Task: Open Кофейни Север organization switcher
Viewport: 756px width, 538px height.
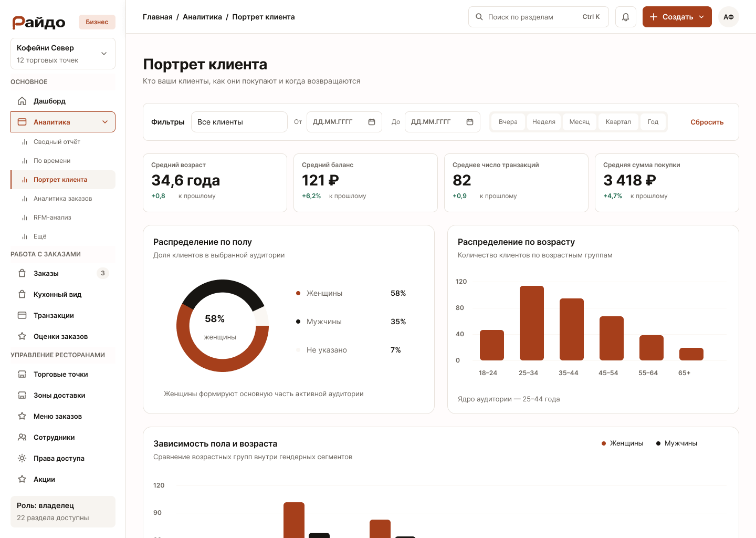Action: (x=63, y=54)
